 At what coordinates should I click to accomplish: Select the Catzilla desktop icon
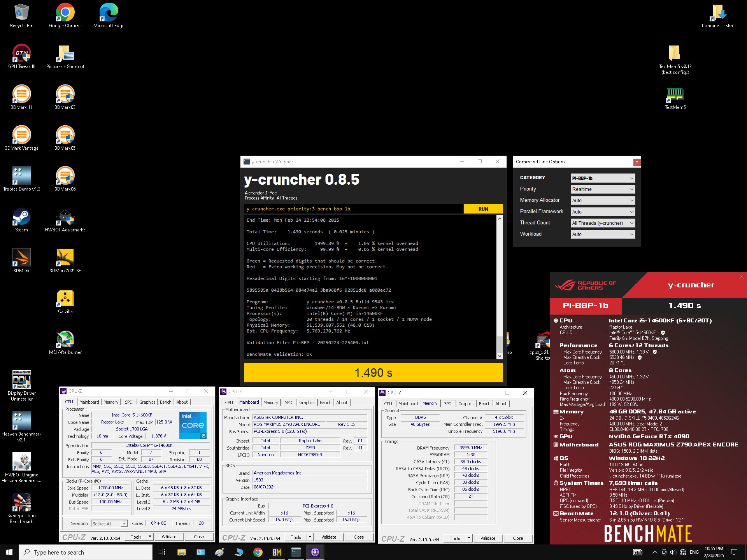[65, 302]
